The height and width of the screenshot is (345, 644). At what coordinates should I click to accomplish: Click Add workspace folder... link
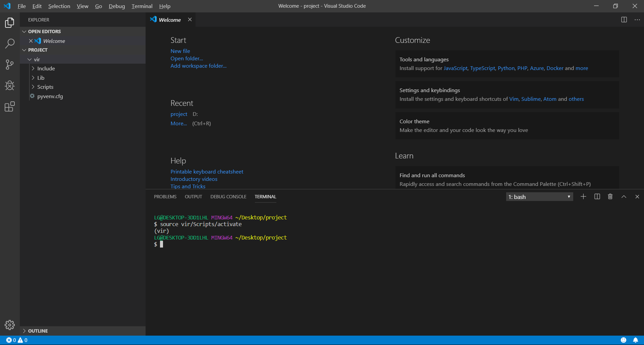tap(199, 66)
